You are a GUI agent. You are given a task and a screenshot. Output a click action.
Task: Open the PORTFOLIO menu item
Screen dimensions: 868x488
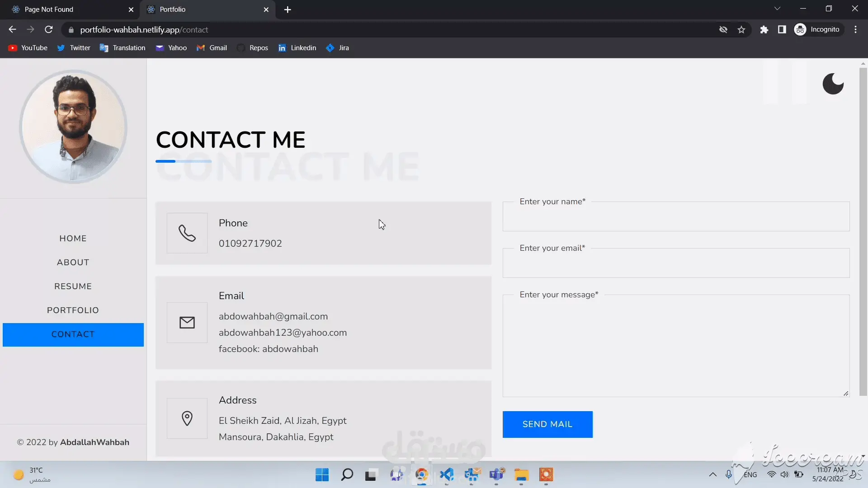coord(73,310)
